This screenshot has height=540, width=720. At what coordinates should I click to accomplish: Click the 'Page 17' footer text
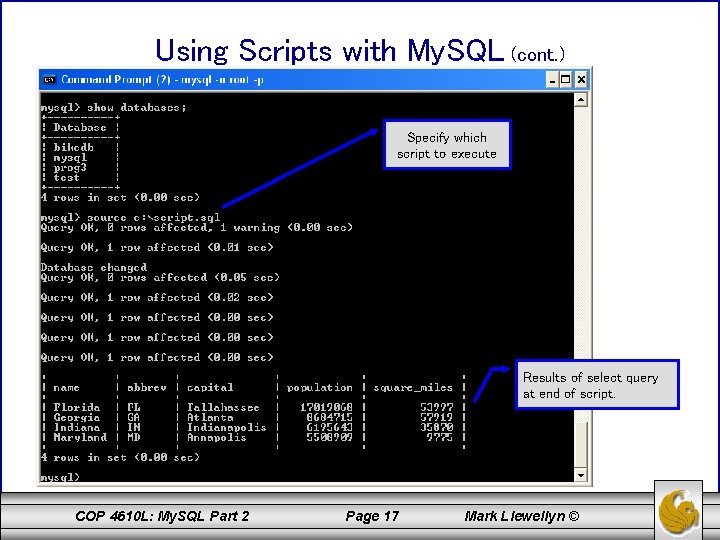pos(372,516)
